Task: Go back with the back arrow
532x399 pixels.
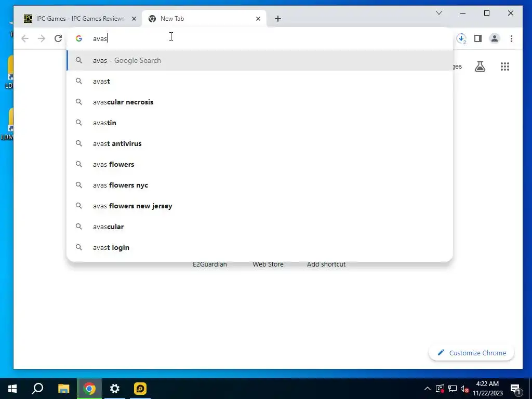Action: click(x=25, y=38)
